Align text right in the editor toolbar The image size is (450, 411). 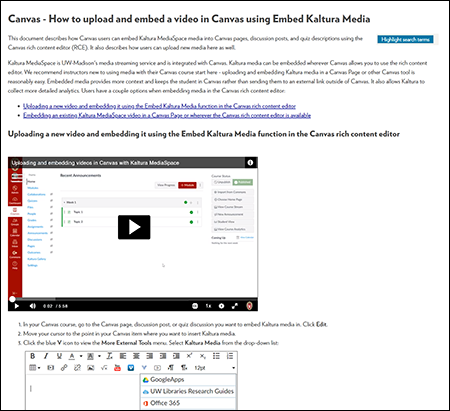(x=150, y=356)
